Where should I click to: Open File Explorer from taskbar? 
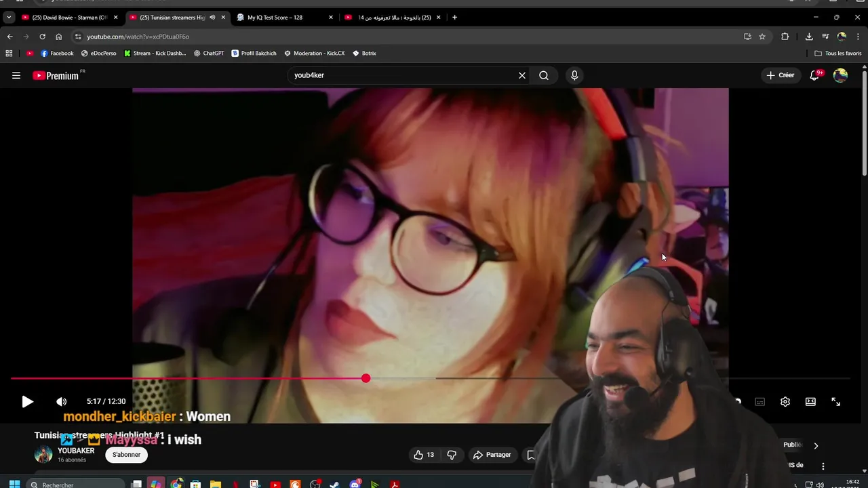click(216, 485)
